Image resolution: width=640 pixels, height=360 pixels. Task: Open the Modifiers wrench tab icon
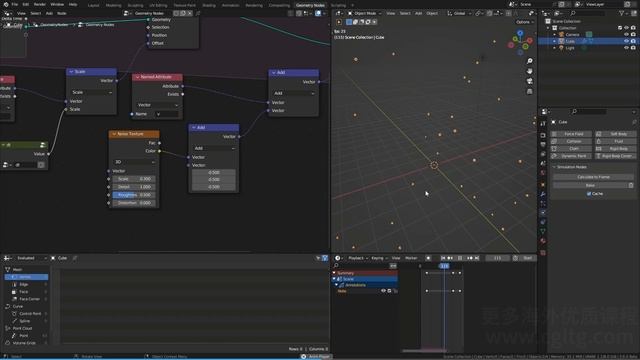[543, 194]
